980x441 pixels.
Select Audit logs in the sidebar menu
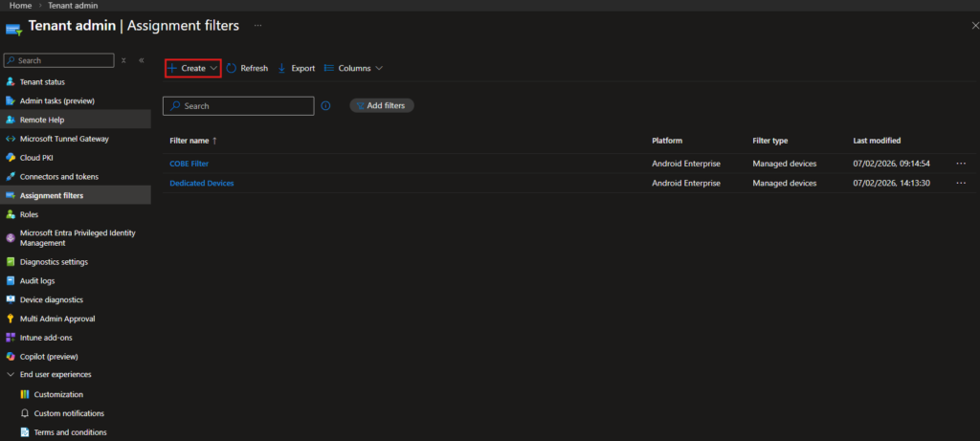pyautogui.click(x=37, y=281)
